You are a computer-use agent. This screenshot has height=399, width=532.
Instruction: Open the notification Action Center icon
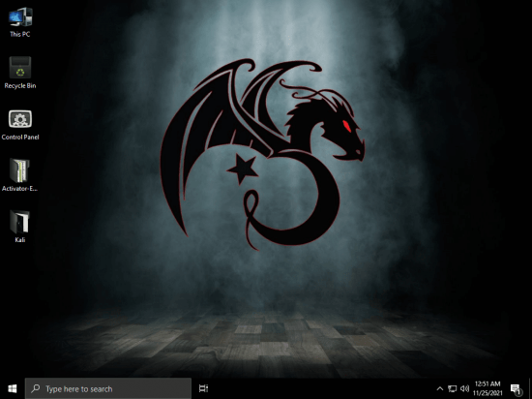pos(516,389)
